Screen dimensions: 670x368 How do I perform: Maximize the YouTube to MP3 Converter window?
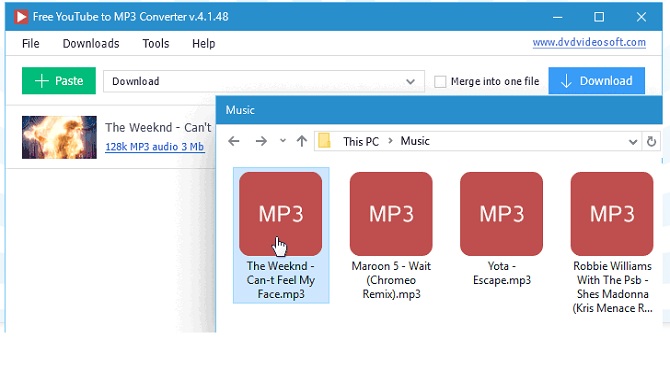599,17
